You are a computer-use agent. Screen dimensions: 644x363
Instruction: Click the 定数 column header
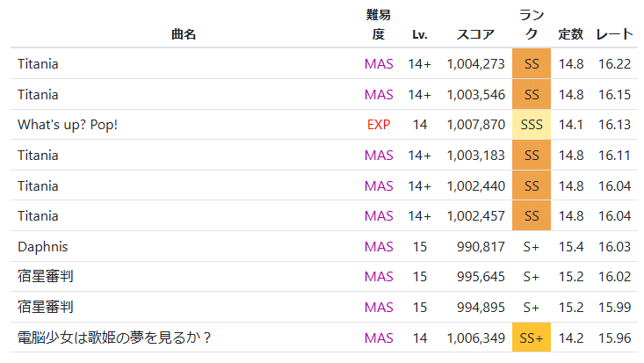[570, 34]
